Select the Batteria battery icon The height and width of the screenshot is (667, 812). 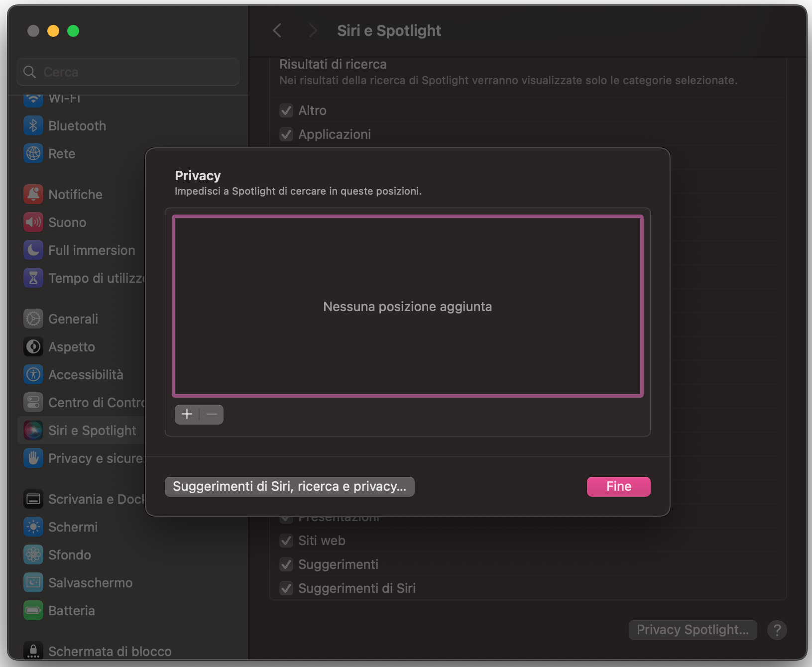pos(33,610)
